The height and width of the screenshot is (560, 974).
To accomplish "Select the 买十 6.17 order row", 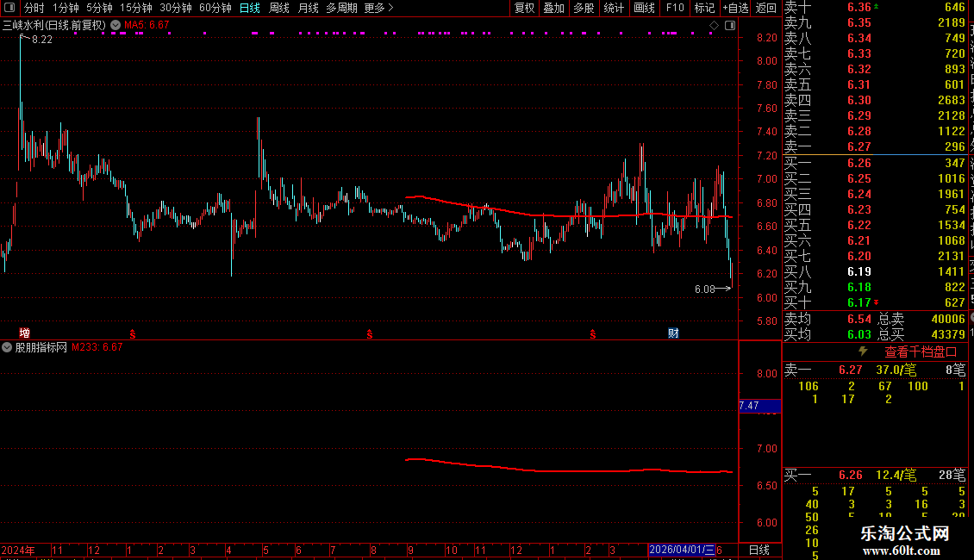I will (x=875, y=302).
